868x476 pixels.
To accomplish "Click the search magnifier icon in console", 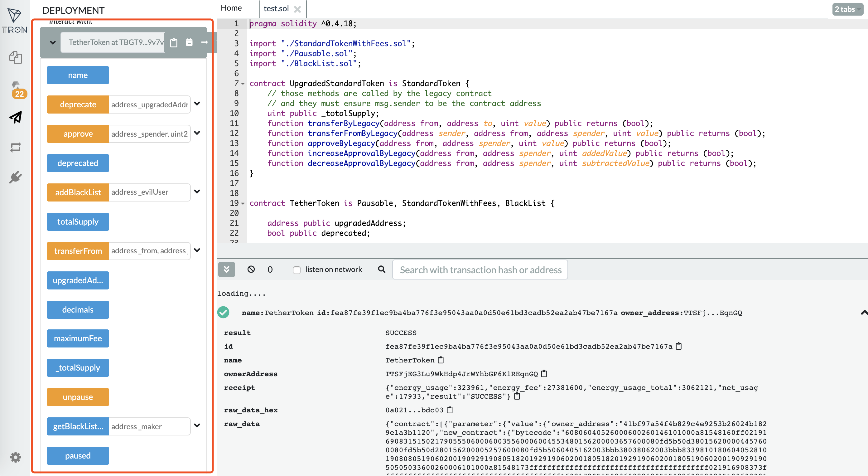I will point(381,270).
